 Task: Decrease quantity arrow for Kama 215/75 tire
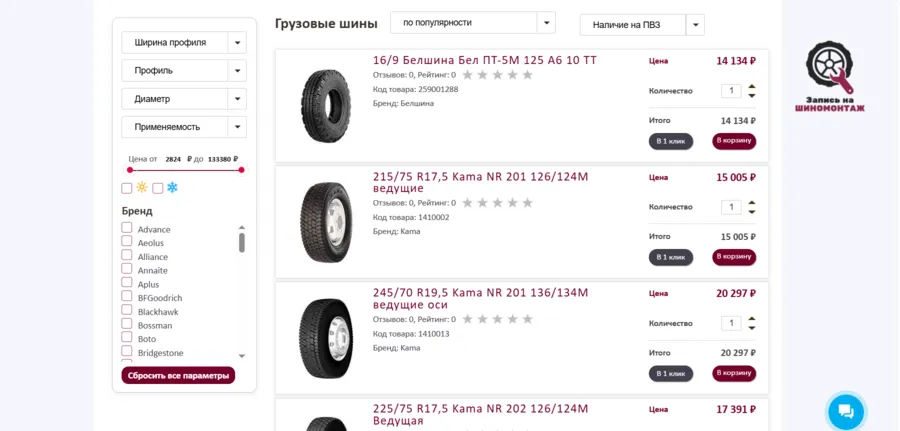752,212
